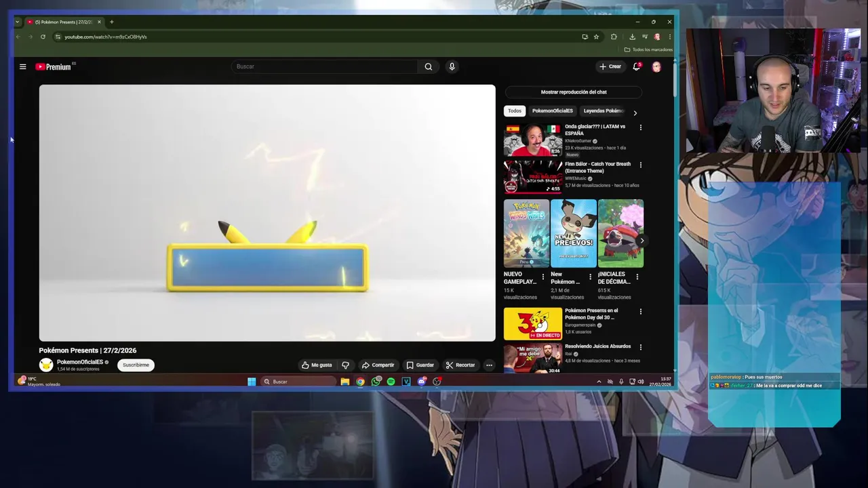Click the Compartir share button

[378, 365]
